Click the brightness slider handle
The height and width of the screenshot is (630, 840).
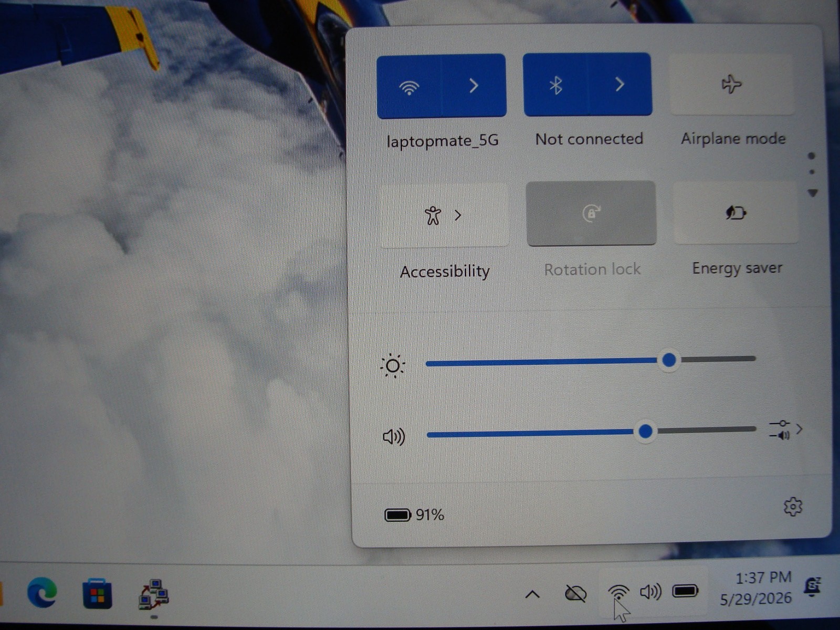(x=669, y=360)
